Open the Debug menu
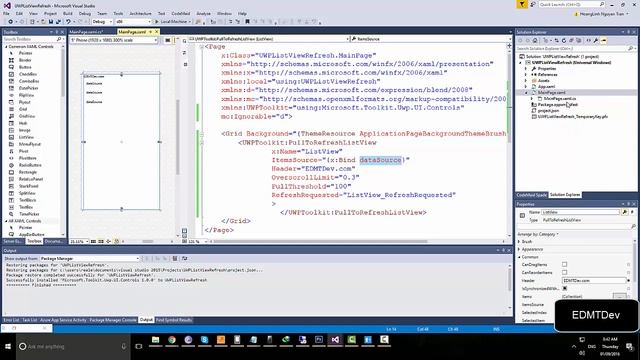The image size is (640, 360). pyautogui.click(x=84, y=13)
